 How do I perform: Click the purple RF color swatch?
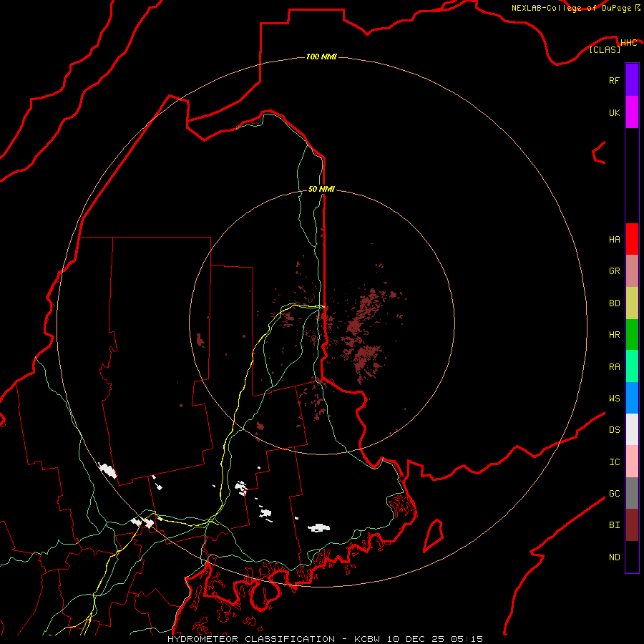[x=632, y=80]
